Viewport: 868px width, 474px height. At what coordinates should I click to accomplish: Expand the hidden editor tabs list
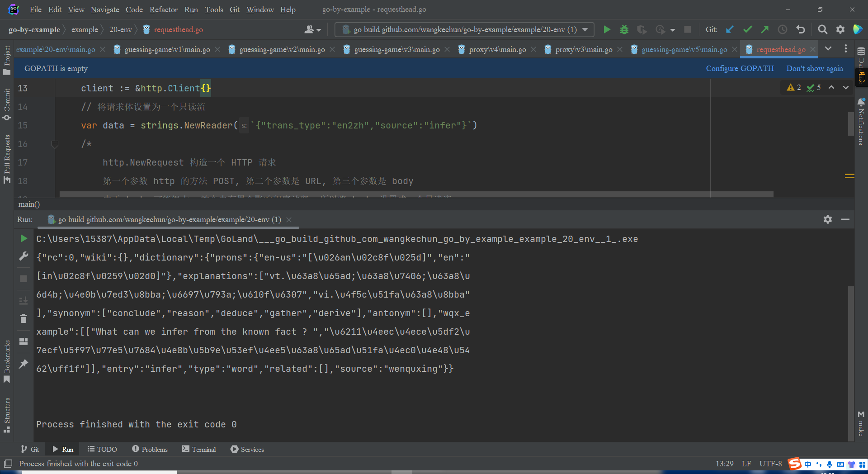point(828,49)
